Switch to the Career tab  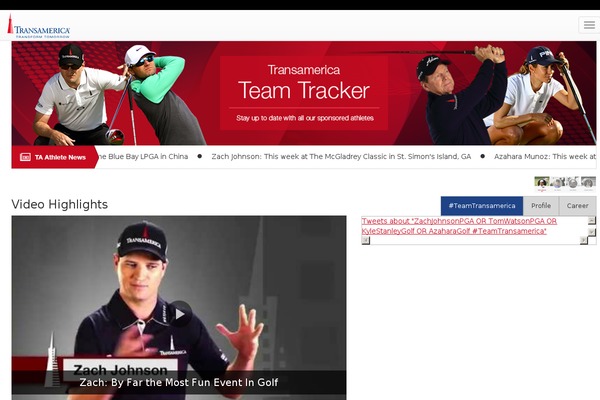pyautogui.click(x=577, y=206)
